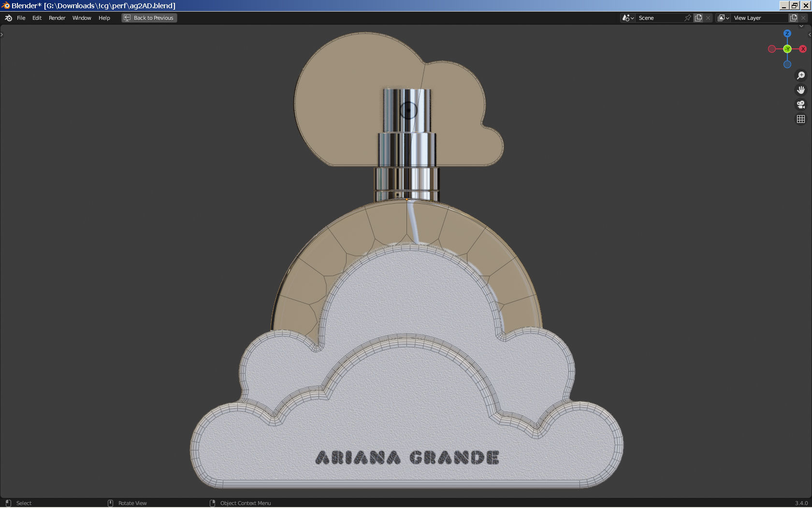This screenshot has width=812, height=508.
Task: Click the 3.4.0 version text
Action: click(801, 503)
